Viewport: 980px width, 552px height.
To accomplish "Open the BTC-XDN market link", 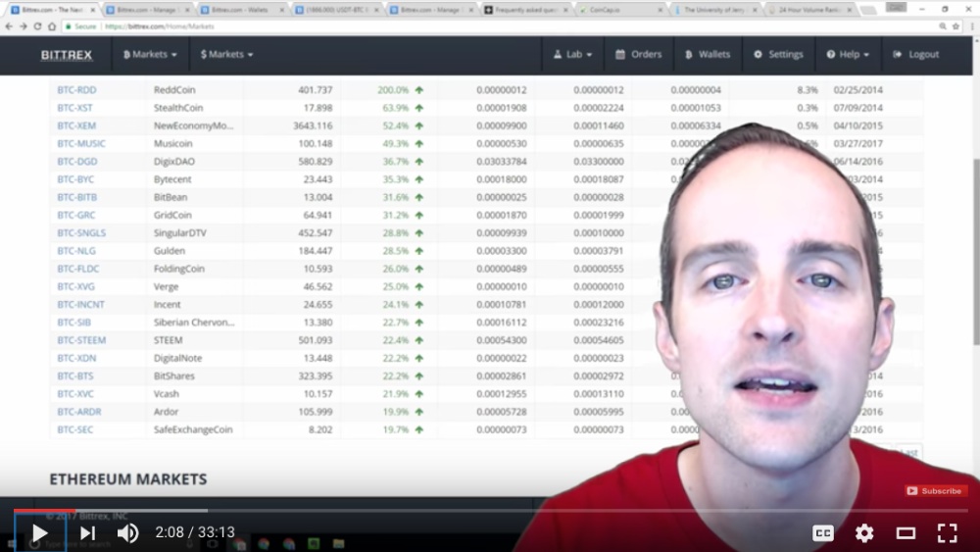I will click(x=76, y=358).
